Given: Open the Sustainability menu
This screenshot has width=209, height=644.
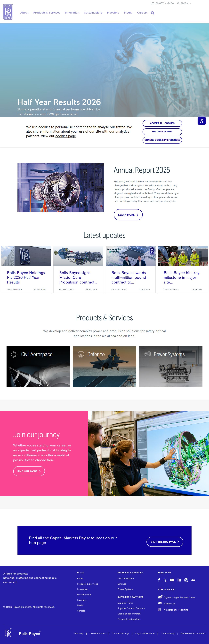Looking at the screenshot, I should [x=93, y=13].
